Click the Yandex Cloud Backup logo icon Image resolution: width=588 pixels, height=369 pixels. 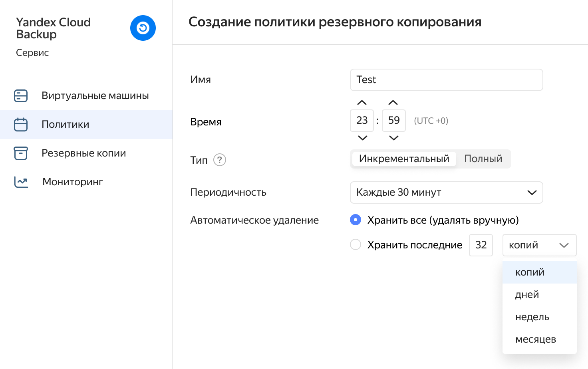(143, 28)
